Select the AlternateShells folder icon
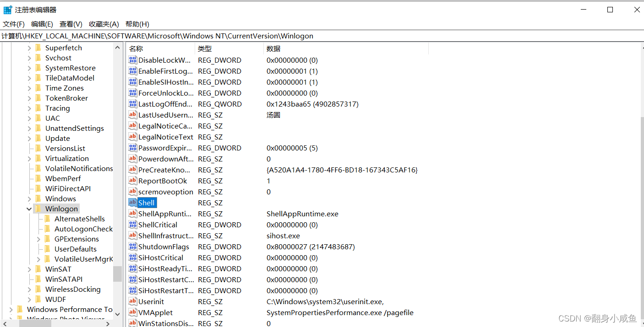This screenshot has width=644, height=327. [x=48, y=219]
